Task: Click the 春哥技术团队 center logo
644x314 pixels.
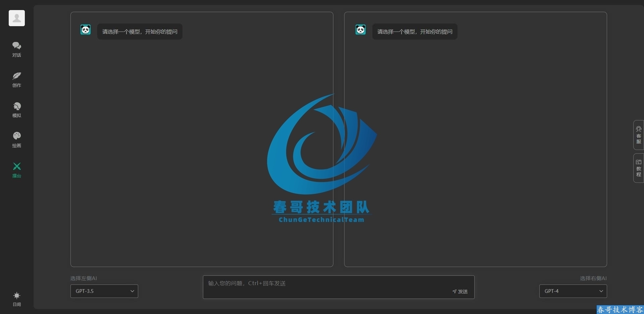Action: pyautogui.click(x=321, y=158)
